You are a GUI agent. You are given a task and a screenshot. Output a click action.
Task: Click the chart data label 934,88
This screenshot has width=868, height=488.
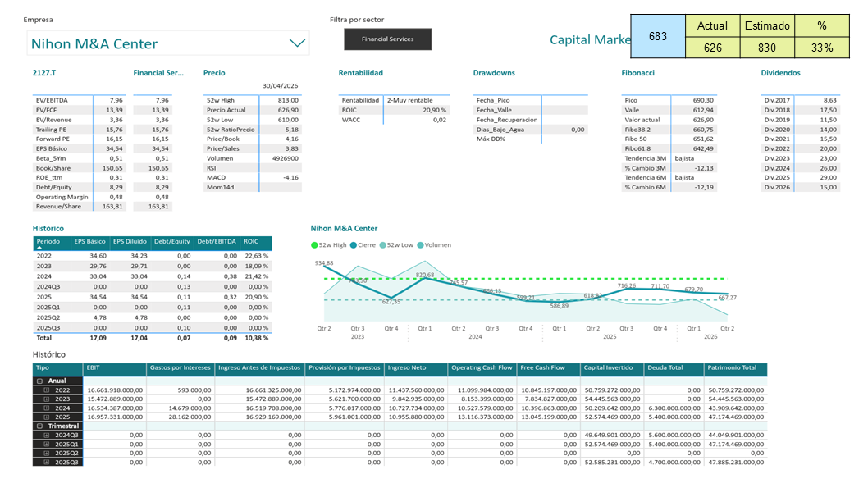324,262
